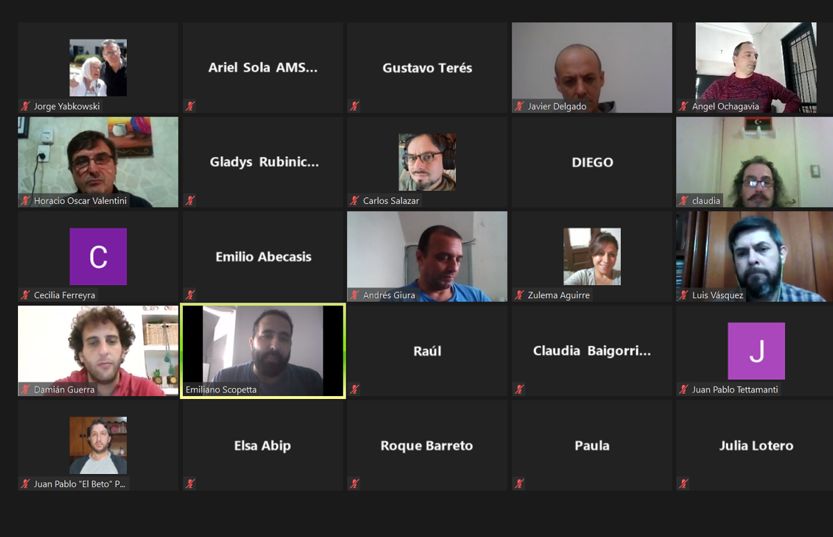Click muted mic icon beside Javier Delgado
Screen dimensions: 833x537
(x=519, y=106)
